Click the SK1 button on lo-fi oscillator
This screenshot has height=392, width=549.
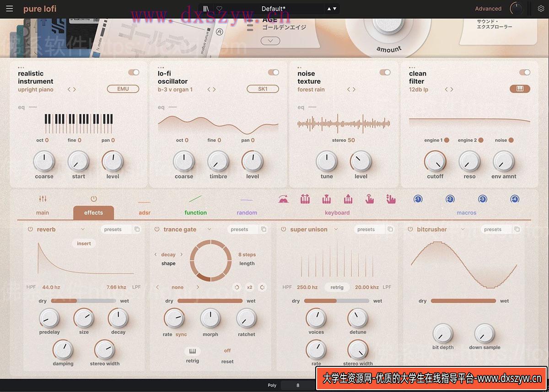click(263, 89)
